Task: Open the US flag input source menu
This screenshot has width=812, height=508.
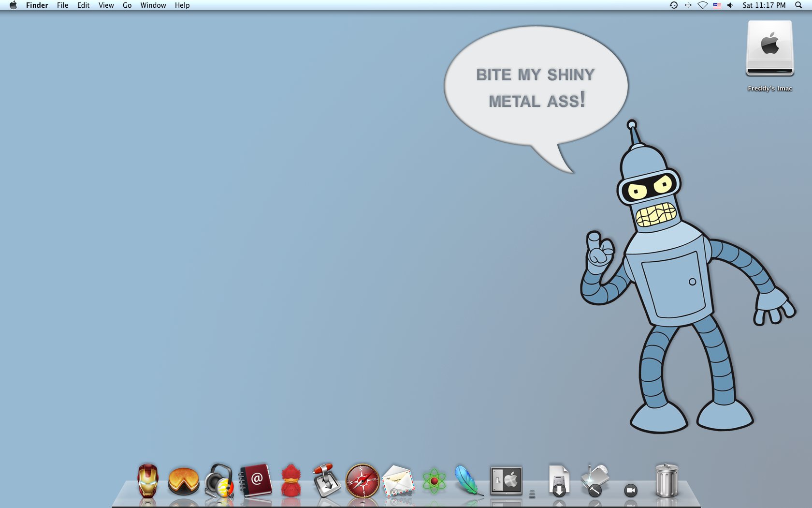Action: click(x=717, y=5)
